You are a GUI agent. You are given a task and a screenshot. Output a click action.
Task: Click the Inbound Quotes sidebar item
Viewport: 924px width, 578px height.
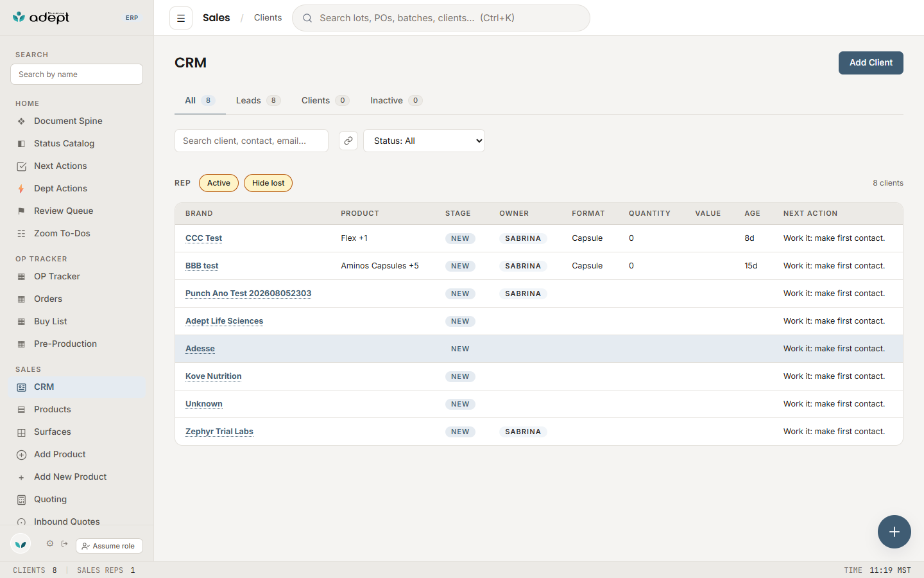coord(76,521)
